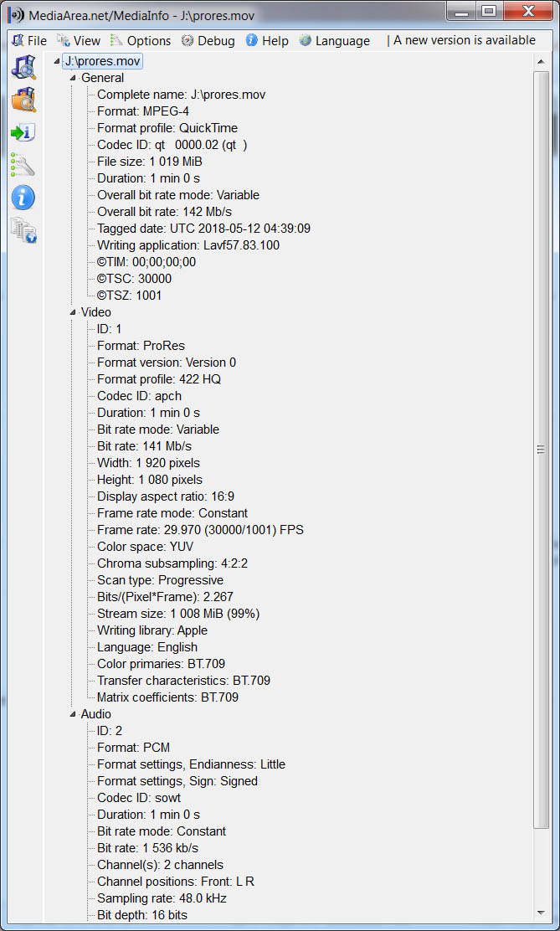Open the Help menu
The width and height of the screenshot is (560, 931).
click(x=267, y=40)
